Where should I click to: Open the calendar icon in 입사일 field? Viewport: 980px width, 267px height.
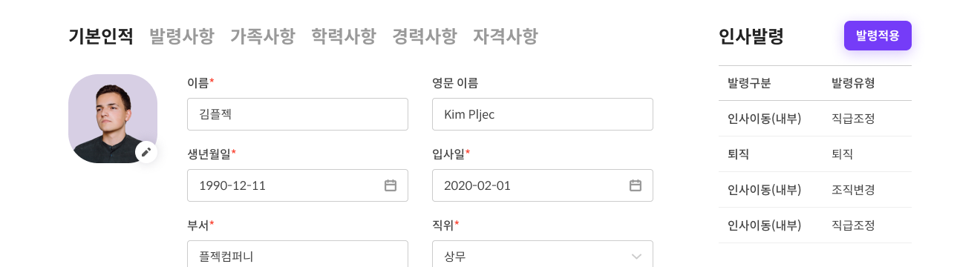tap(636, 185)
